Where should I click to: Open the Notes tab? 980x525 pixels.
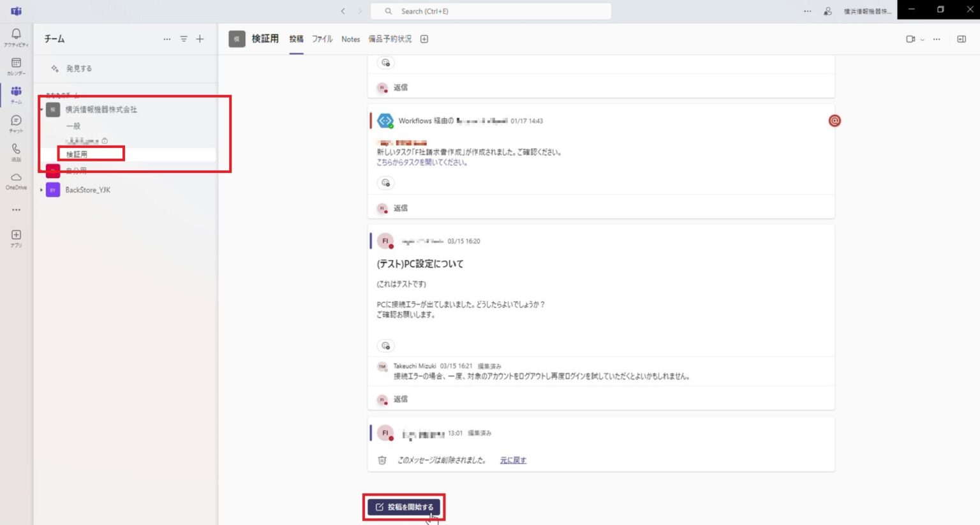pos(350,39)
